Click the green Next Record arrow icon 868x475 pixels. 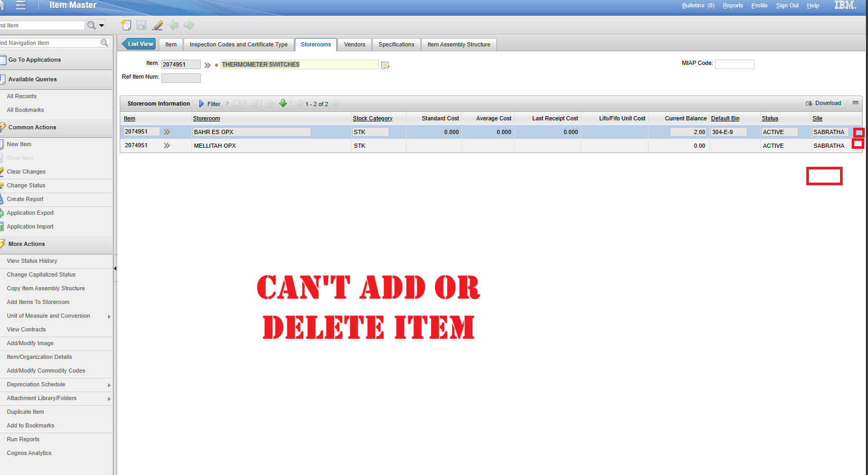pyautogui.click(x=188, y=25)
